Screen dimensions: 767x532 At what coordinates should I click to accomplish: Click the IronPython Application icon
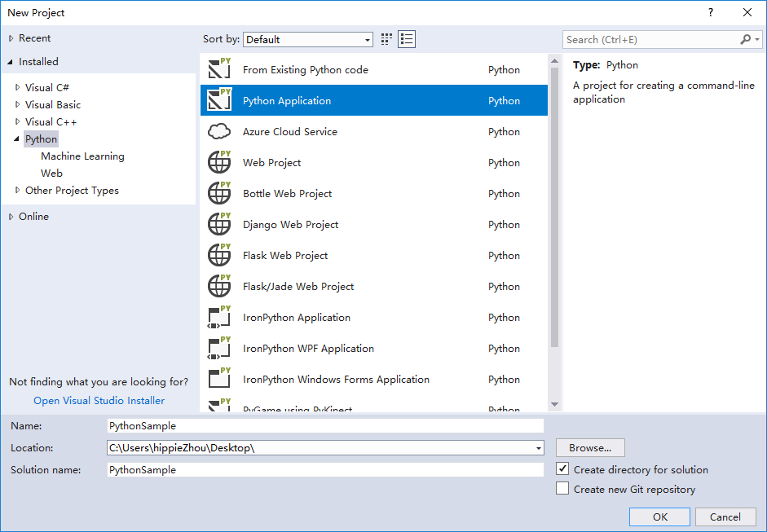pyautogui.click(x=219, y=317)
